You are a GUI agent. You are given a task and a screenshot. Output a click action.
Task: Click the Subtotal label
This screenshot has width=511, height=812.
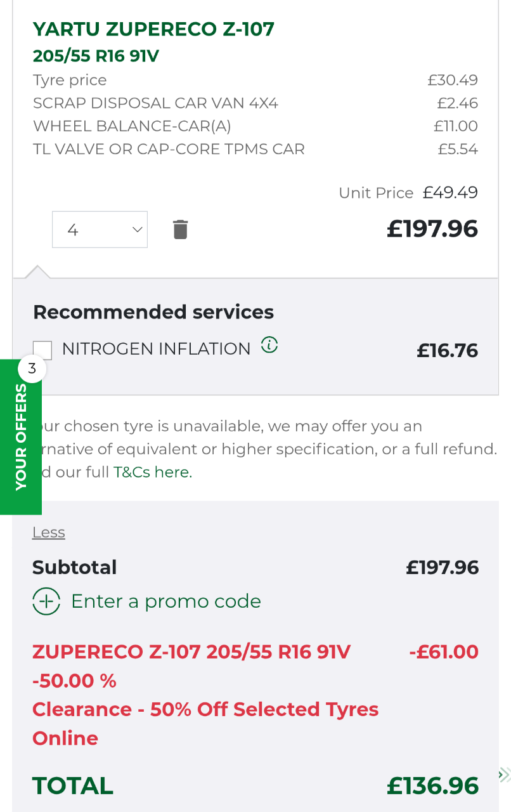[75, 567]
